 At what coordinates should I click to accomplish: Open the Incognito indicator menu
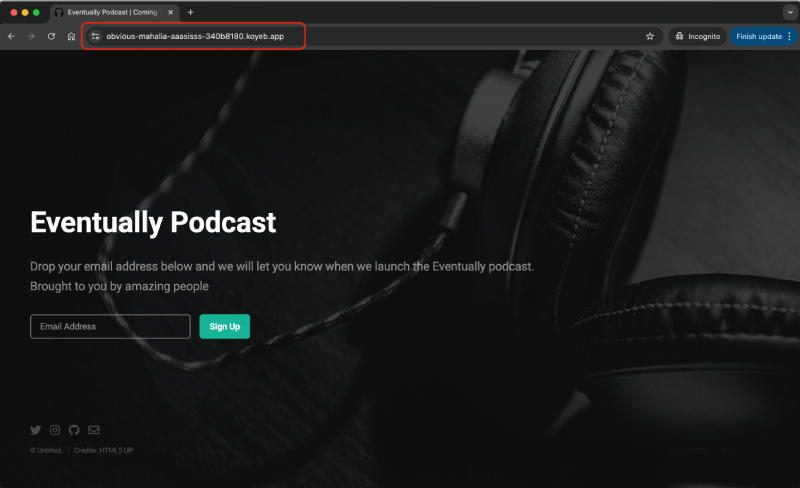point(698,36)
